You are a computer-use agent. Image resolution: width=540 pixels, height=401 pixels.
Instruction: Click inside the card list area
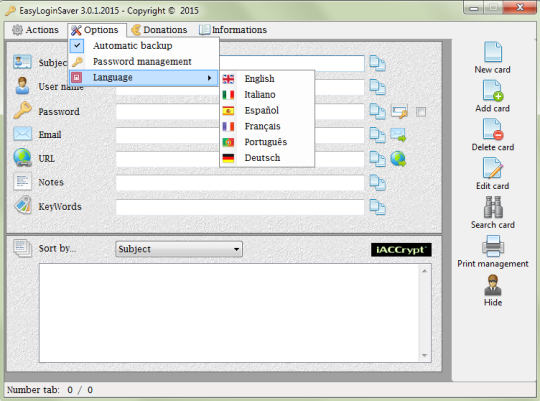pos(229,313)
